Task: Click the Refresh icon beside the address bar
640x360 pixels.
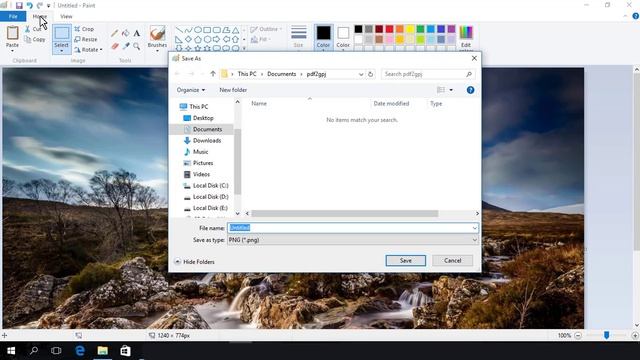Action: click(x=371, y=74)
